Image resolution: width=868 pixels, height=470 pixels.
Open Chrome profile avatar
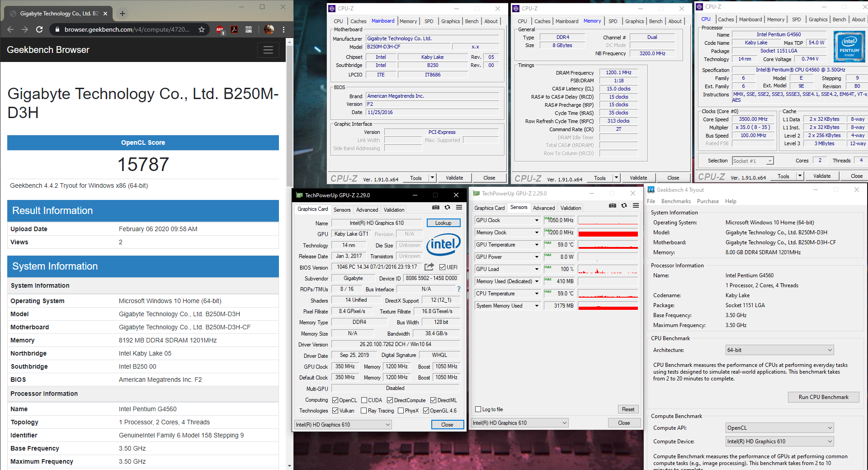[x=269, y=29]
